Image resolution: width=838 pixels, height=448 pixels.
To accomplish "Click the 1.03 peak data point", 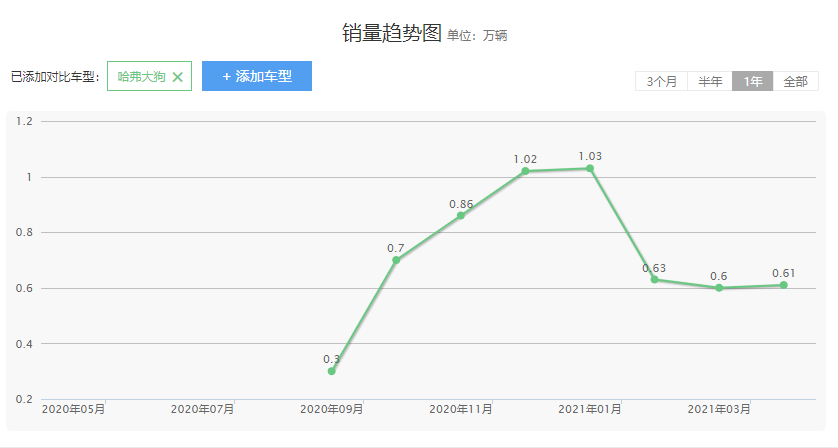I will coord(590,168).
